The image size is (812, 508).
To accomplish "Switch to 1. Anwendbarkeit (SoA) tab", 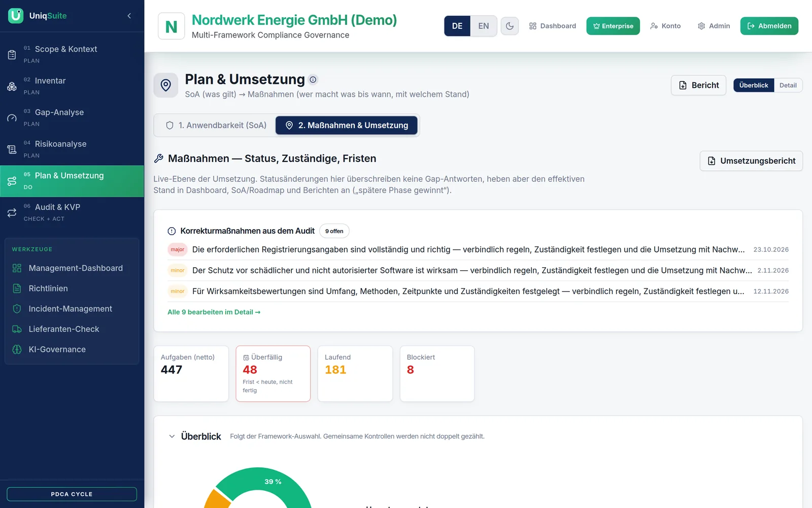I will 216,125.
